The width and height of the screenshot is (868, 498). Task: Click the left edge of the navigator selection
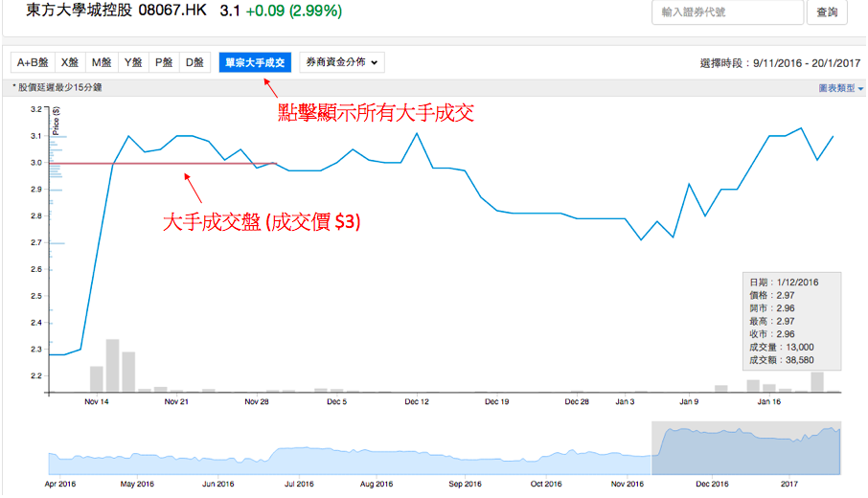(652, 448)
